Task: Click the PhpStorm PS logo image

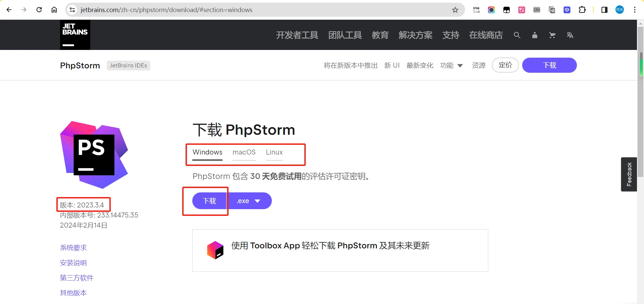Action: click(x=94, y=155)
